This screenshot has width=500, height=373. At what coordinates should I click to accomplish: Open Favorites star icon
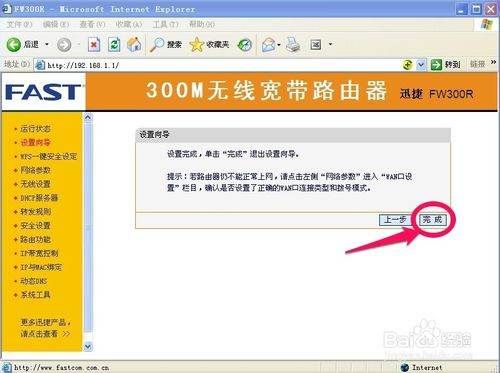coord(196,45)
